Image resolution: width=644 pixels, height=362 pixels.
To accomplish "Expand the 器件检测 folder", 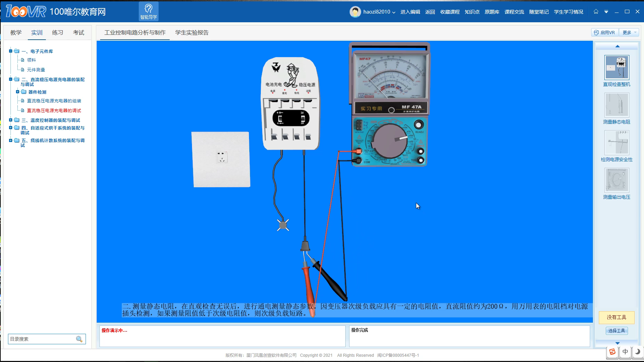I will 17,92.
